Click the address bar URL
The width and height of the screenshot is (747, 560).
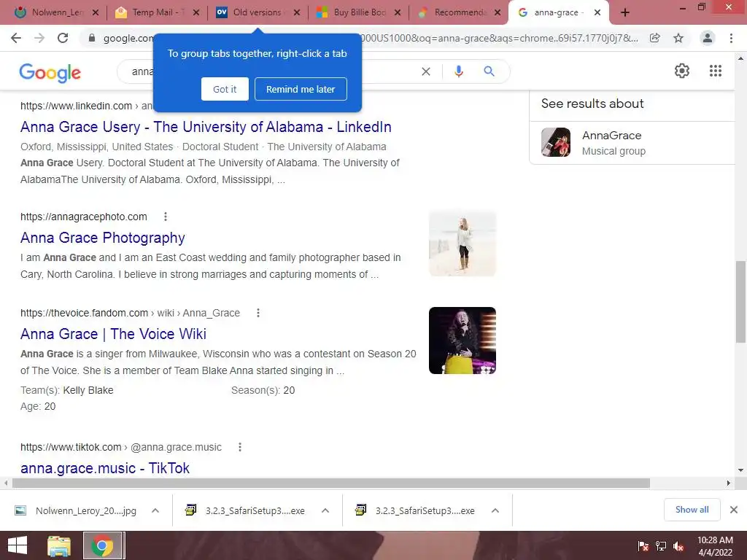[x=371, y=38]
